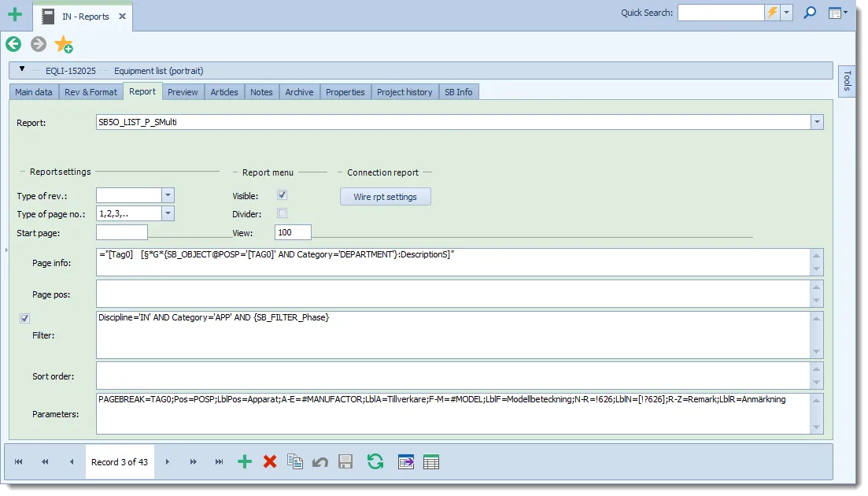Click the View value field

(x=293, y=232)
